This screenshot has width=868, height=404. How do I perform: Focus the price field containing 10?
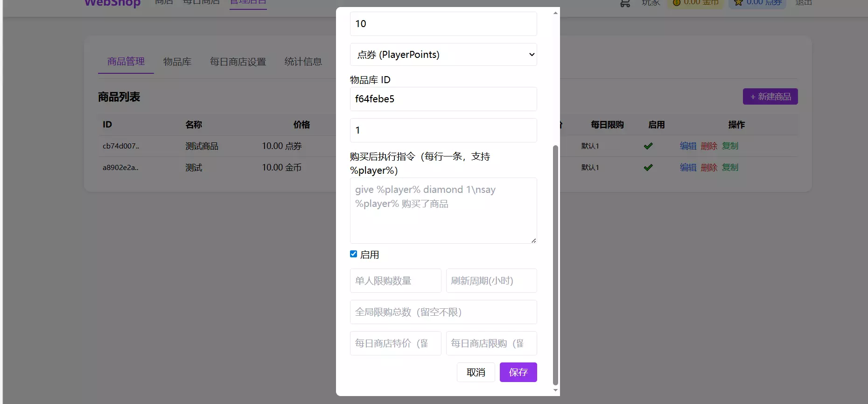(x=443, y=24)
